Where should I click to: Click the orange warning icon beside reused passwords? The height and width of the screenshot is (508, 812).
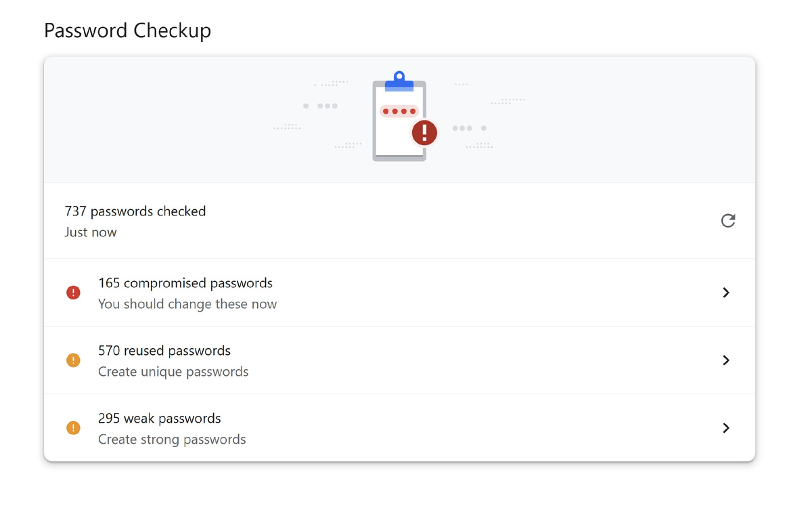[73, 360]
